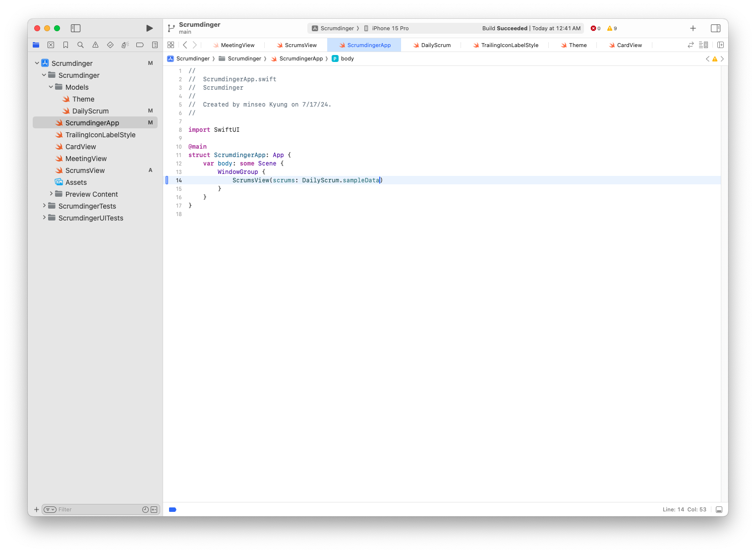The image size is (756, 553).
Task: Expand the Preview Content folder
Action: pos(51,194)
